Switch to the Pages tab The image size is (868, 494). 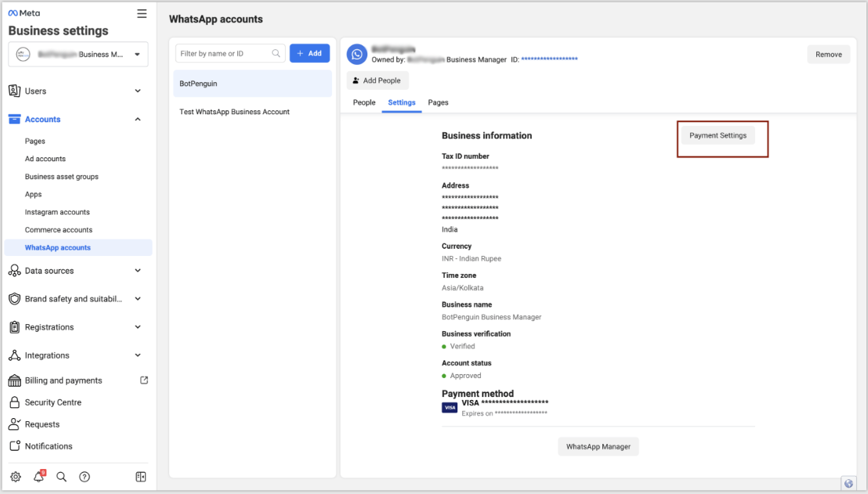[x=438, y=103]
